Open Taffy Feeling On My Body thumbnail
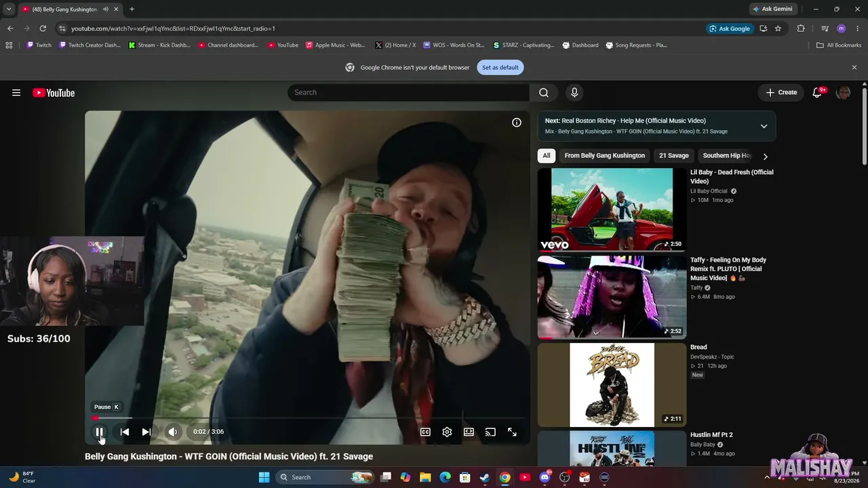868x488 pixels. (612, 297)
